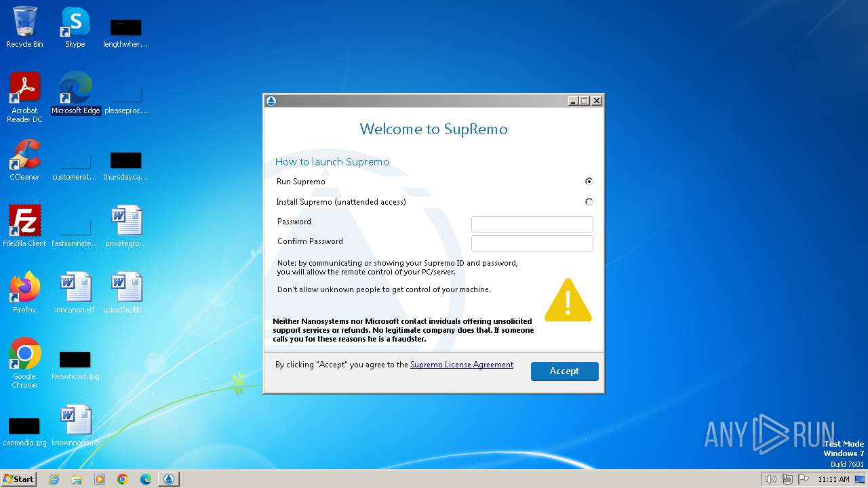Select the Acrobat Reader DC desktop icon

point(24,98)
